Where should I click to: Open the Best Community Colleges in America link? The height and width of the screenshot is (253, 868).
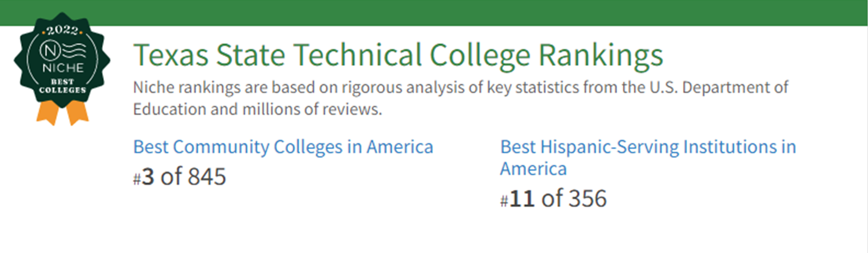[283, 147]
